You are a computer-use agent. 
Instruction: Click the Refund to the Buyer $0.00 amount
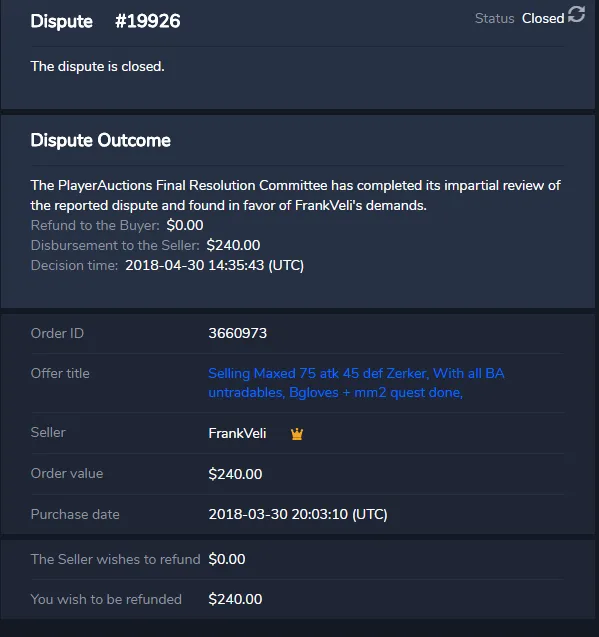[185, 225]
